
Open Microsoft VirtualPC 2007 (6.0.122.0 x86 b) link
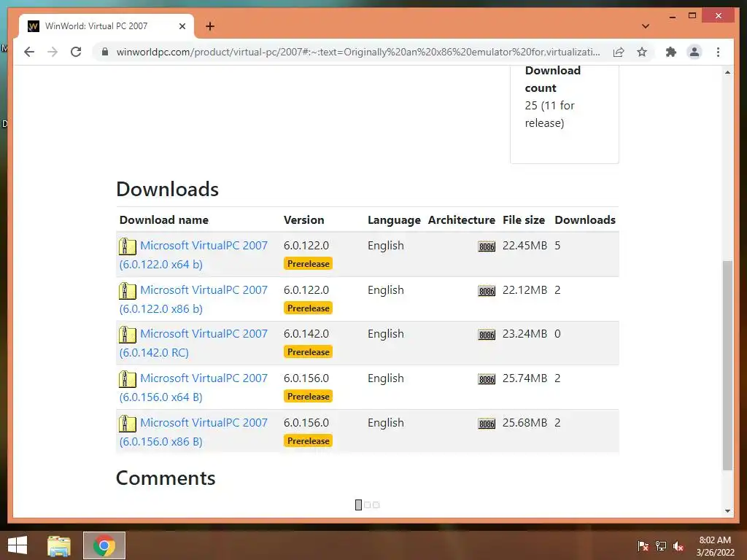[x=193, y=299]
